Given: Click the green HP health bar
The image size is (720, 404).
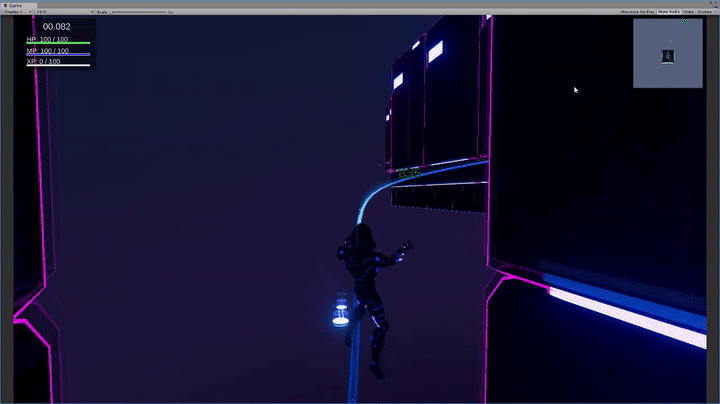Looking at the screenshot, I should pyautogui.click(x=58, y=43).
